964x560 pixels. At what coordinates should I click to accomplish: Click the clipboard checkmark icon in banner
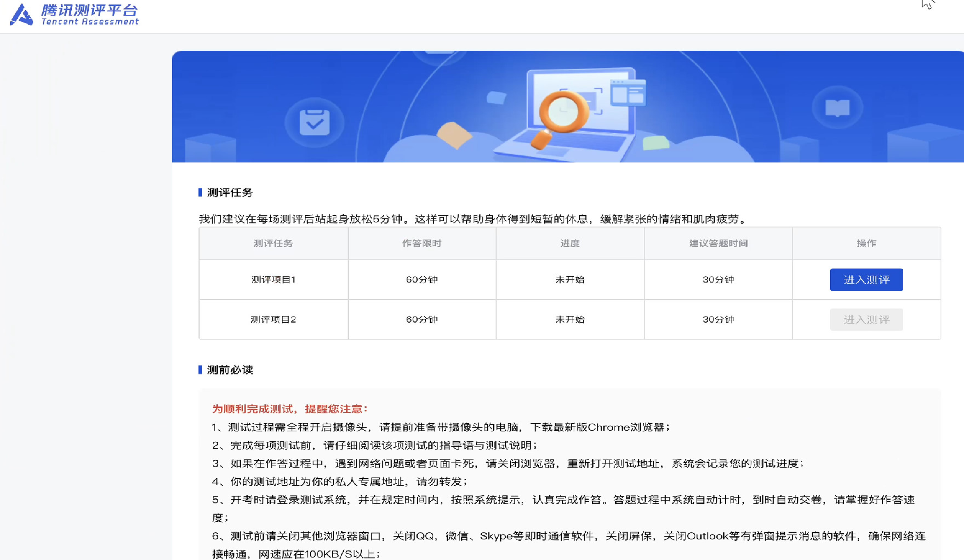pos(314,122)
